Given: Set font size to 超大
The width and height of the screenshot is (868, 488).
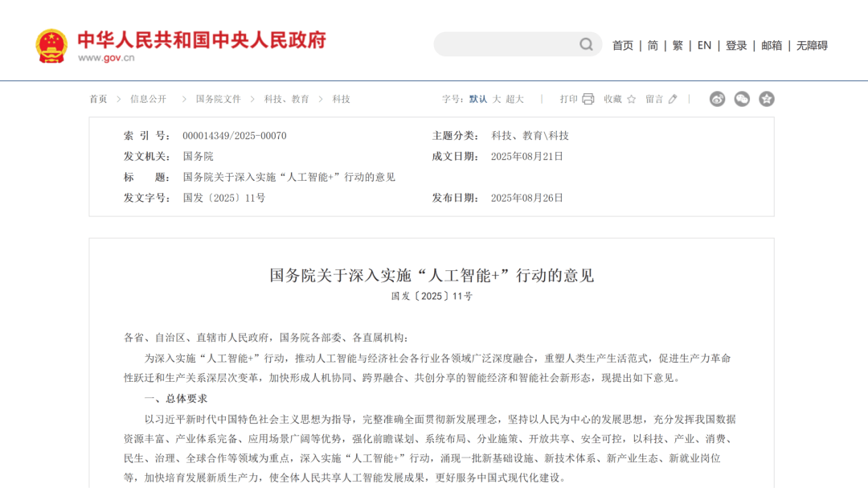Looking at the screenshot, I should pyautogui.click(x=515, y=99).
